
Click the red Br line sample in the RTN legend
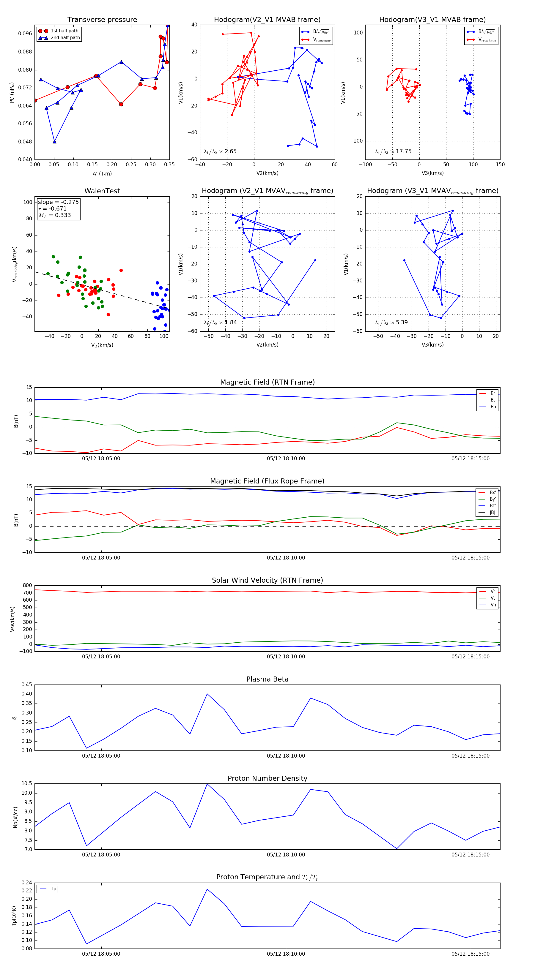tap(483, 393)
